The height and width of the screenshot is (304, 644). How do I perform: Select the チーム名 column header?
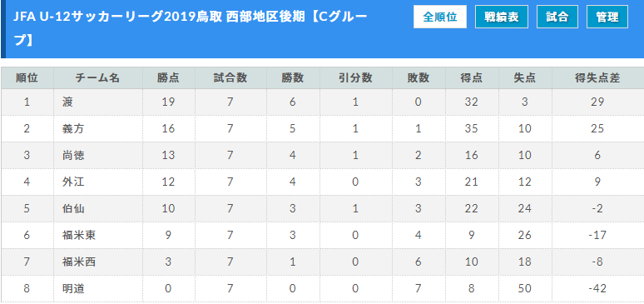point(97,78)
